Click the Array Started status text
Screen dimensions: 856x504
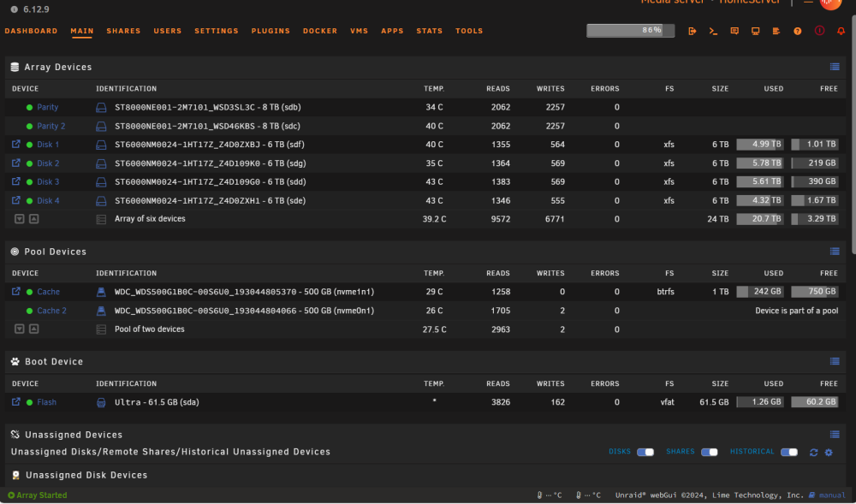pos(41,495)
